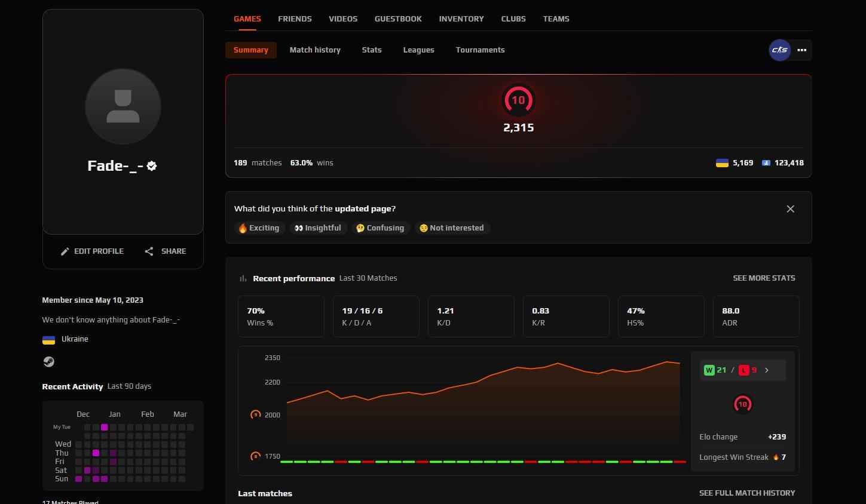Click the Steam icon in the sidebar
This screenshot has height=504, width=866.
click(48, 361)
